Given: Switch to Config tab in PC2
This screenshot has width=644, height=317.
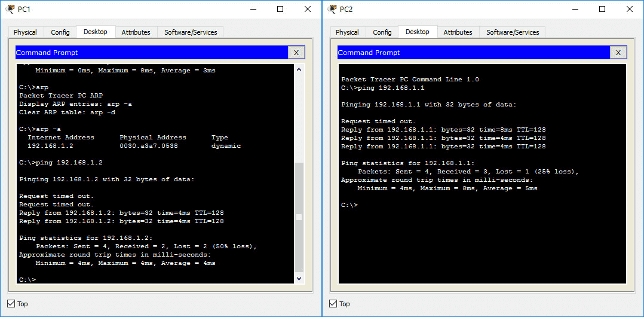Looking at the screenshot, I should (x=382, y=32).
